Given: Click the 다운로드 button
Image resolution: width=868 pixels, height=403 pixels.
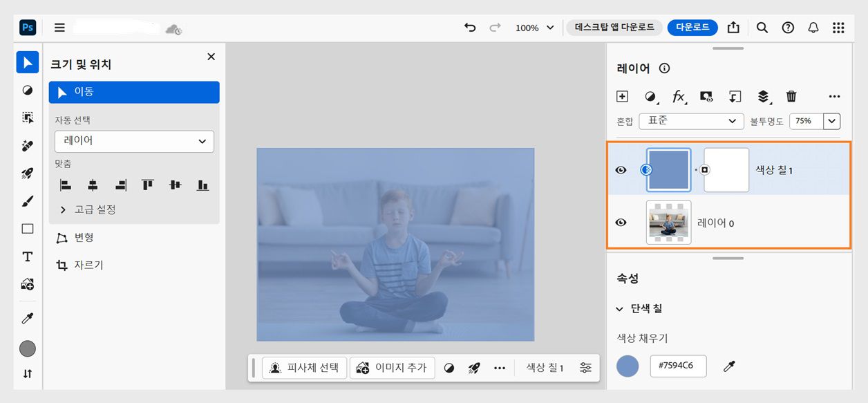Looking at the screenshot, I should pos(693,28).
